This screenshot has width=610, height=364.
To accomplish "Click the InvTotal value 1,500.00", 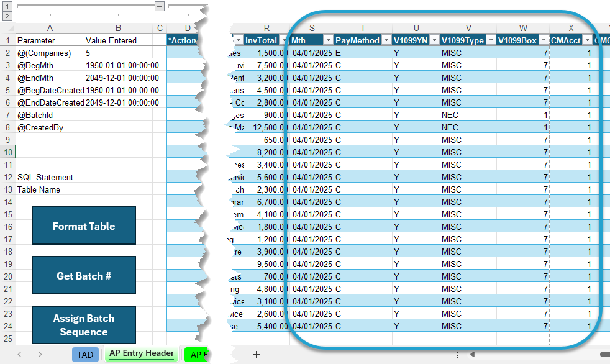I will pos(267,53).
